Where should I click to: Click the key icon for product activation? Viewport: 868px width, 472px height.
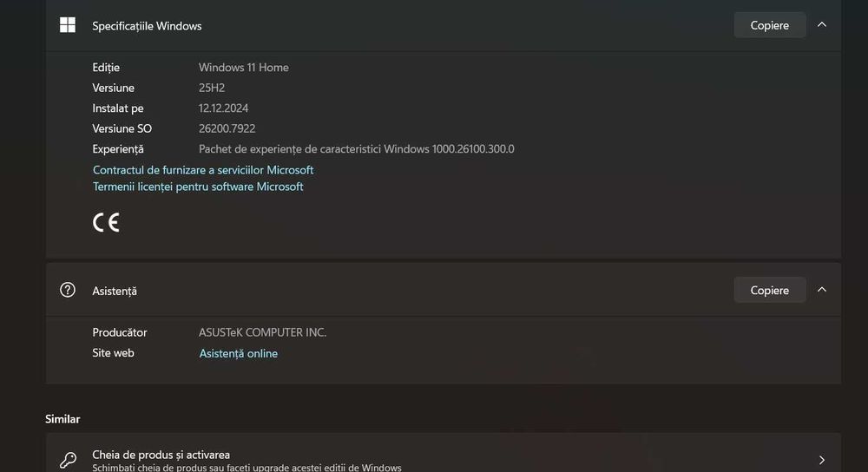pos(68,460)
